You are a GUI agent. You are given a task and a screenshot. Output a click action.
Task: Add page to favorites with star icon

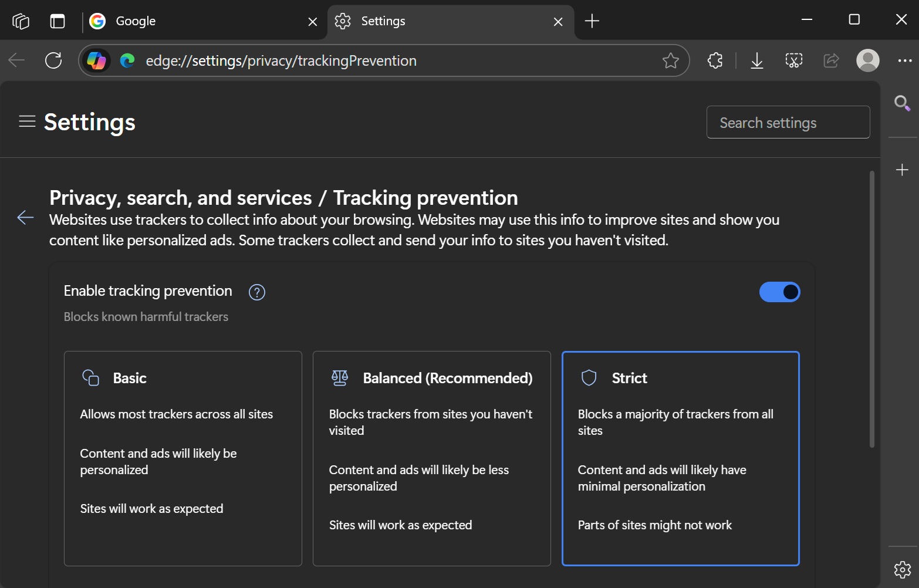(x=670, y=60)
